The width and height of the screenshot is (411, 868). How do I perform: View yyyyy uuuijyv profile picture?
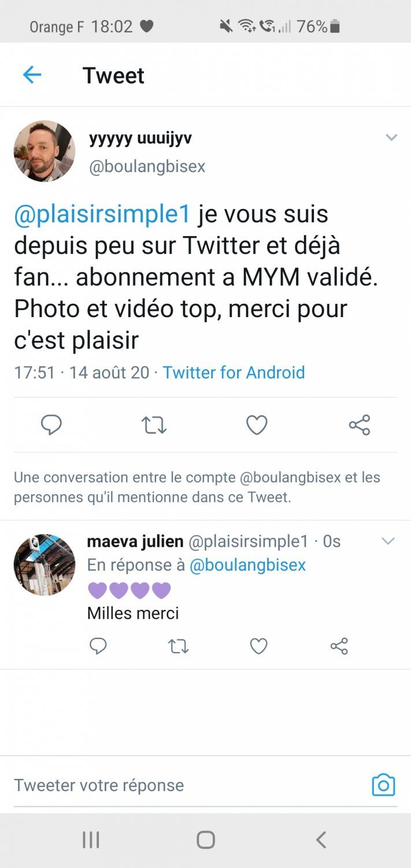point(45,151)
